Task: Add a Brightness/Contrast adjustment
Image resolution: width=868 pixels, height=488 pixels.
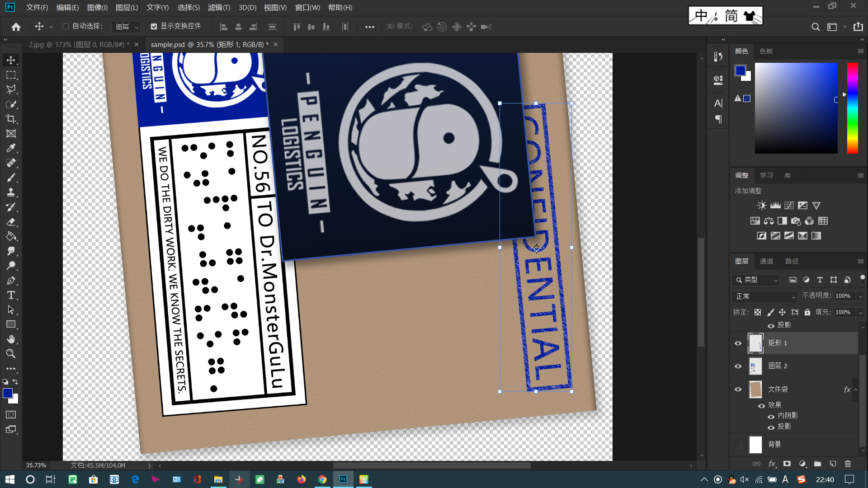Action: pyautogui.click(x=762, y=206)
